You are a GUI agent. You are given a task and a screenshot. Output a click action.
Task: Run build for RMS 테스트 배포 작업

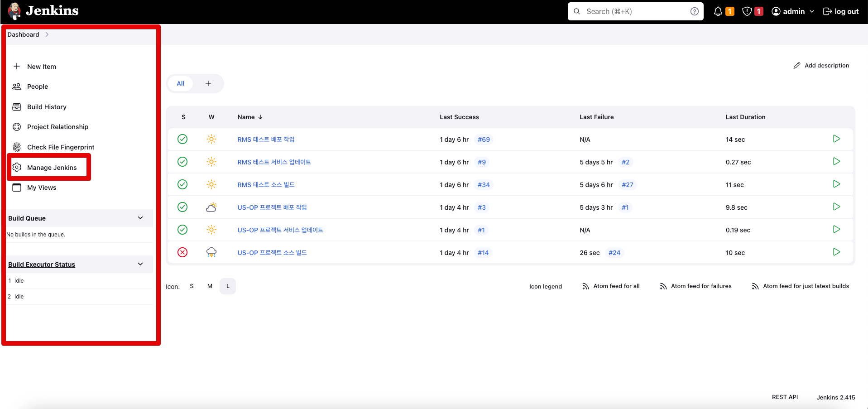[836, 139]
